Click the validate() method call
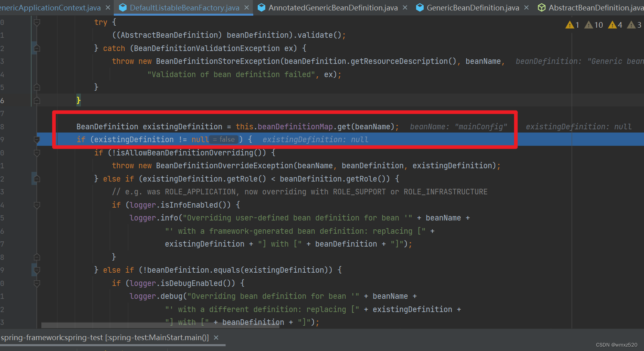Screen dimensions: 644x351 319,35
